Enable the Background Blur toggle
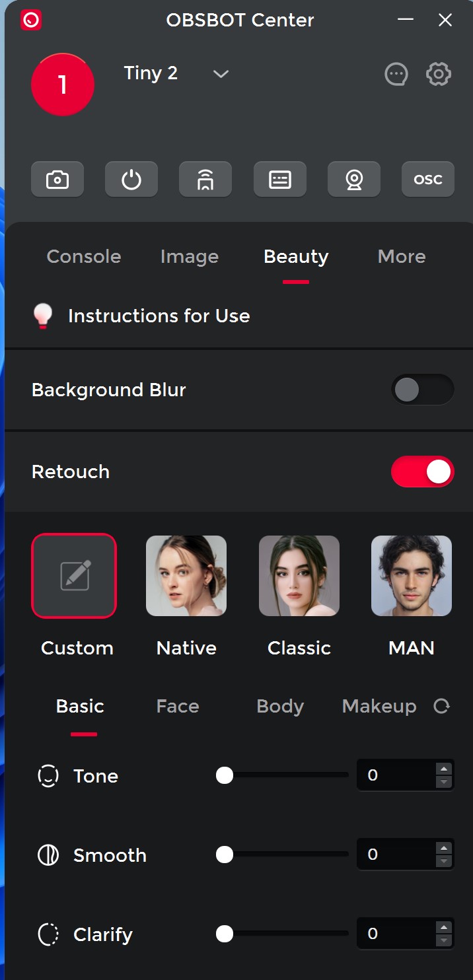The image size is (473, 980). (x=422, y=390)
